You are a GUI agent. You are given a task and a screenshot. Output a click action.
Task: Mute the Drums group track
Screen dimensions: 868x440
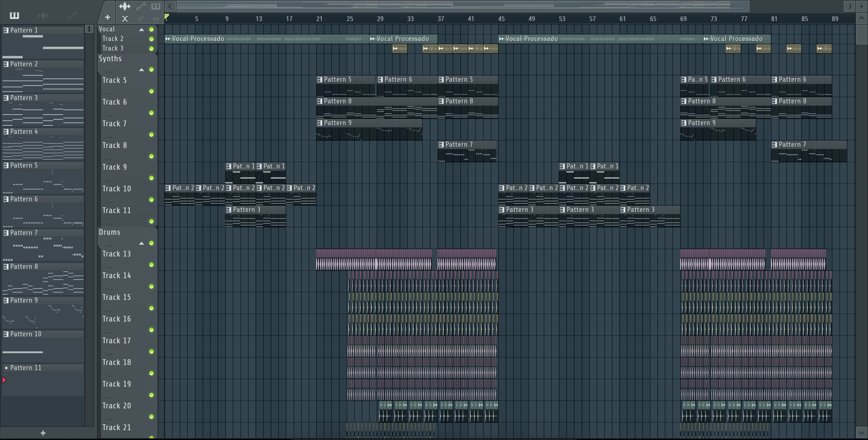pos(152,243)
